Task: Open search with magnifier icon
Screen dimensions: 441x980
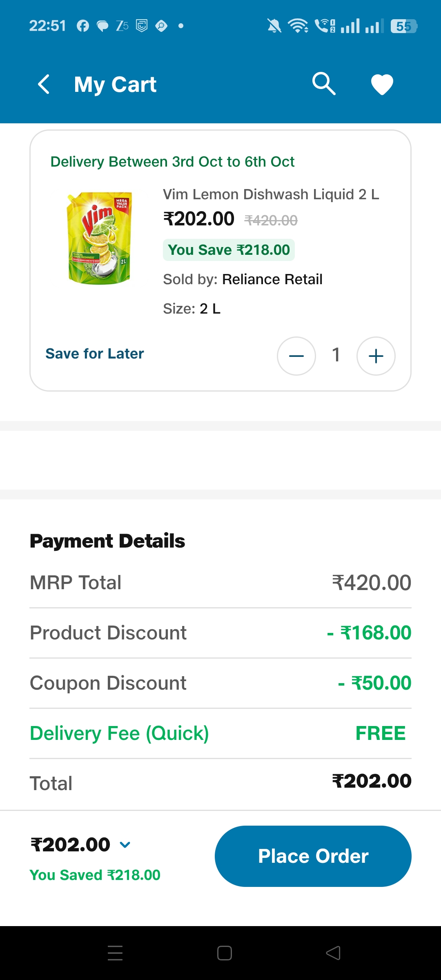Action: [324, 84]
